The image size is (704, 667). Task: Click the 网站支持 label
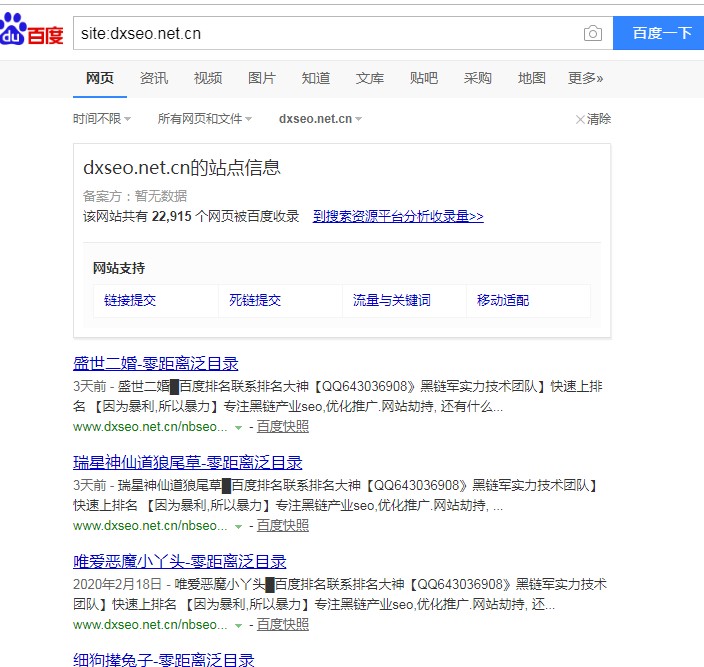(119, 268)
